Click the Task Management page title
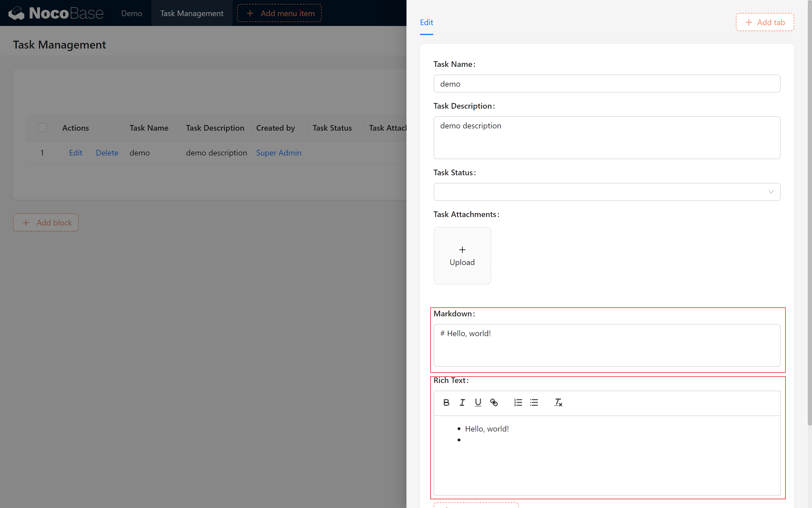812x508 pixels. coord(59,44)
